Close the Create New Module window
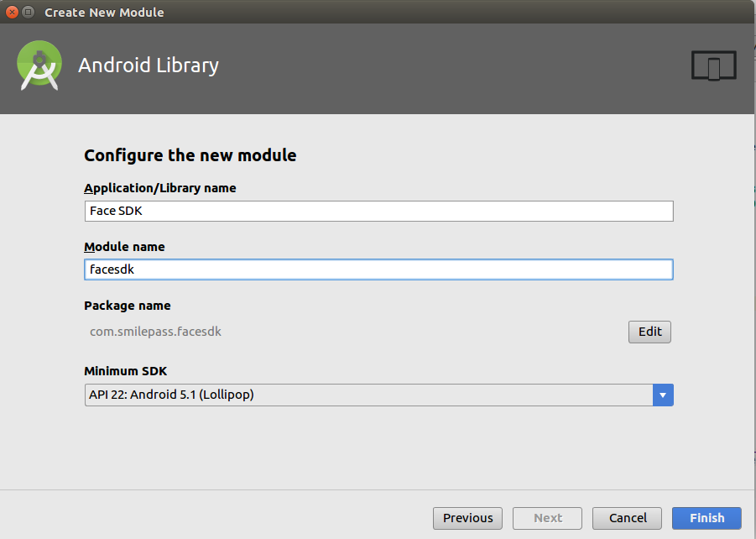 point(12,12)
